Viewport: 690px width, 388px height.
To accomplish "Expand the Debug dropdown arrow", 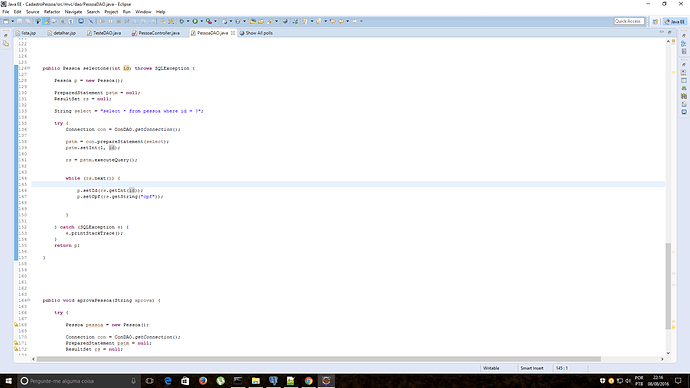I will [x=187, y=21].
